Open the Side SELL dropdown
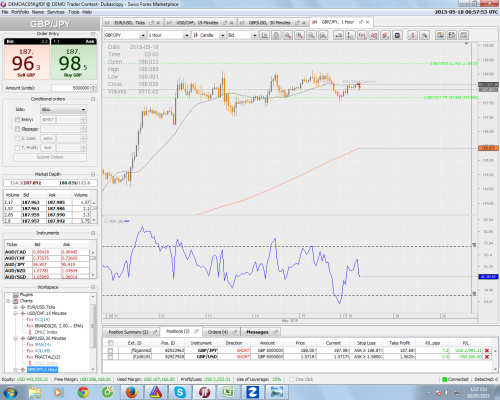Viewport: 500px width, 400px height. [x=63, y=109]
